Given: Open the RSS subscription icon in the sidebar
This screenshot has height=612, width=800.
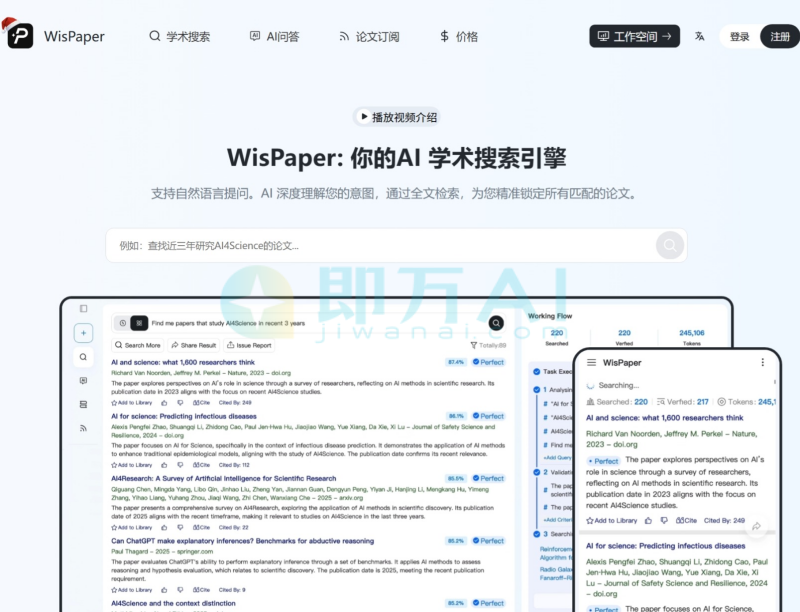Looking at the screenshot, I should click(84, 428).
